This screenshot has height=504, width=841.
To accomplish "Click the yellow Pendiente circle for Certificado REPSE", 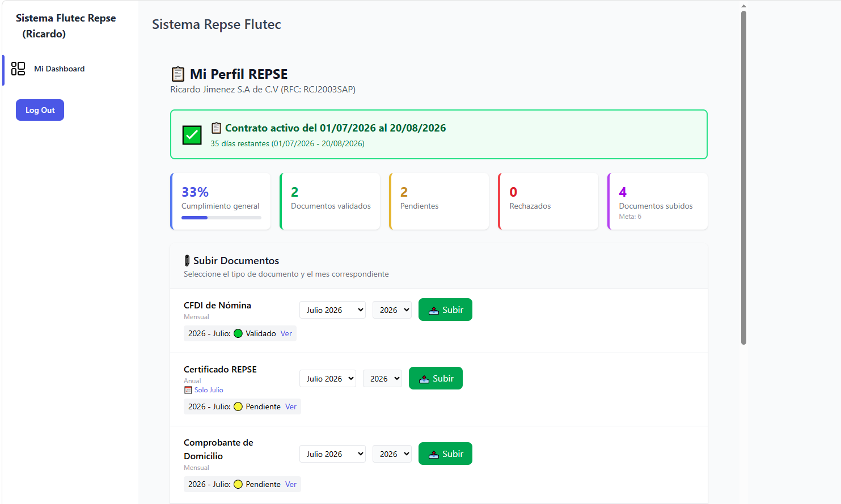I will (x=238, y=406).
